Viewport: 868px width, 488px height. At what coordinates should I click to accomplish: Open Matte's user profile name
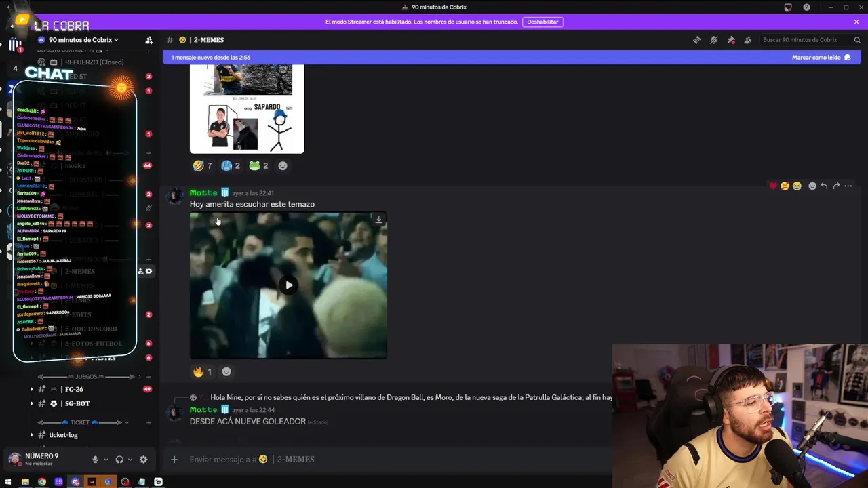[x=203, y=193]
